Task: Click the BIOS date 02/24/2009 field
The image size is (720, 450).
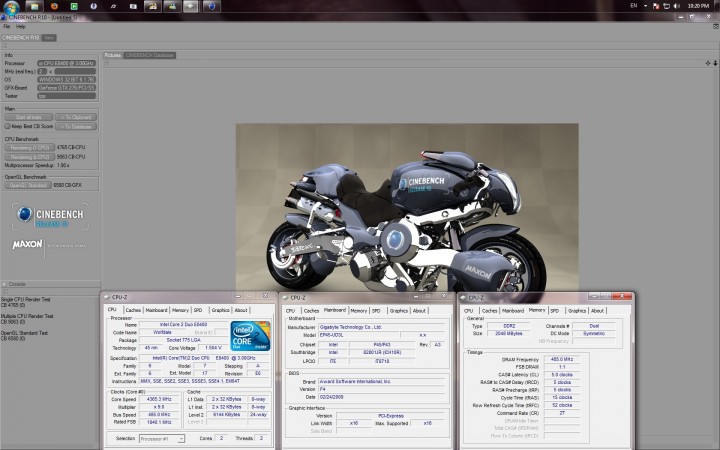Action: (x=381, y=397)
